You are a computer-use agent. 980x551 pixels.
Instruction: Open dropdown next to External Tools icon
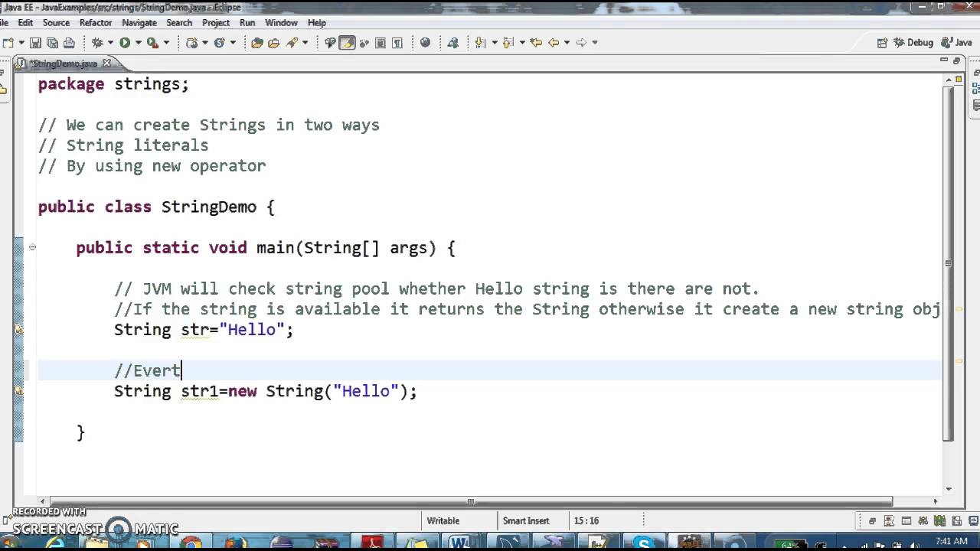pyautogui.click(x=165, y=43)
